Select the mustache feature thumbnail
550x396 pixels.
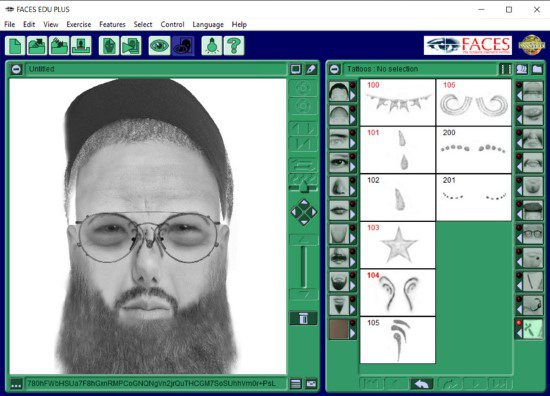pos(339,257)
